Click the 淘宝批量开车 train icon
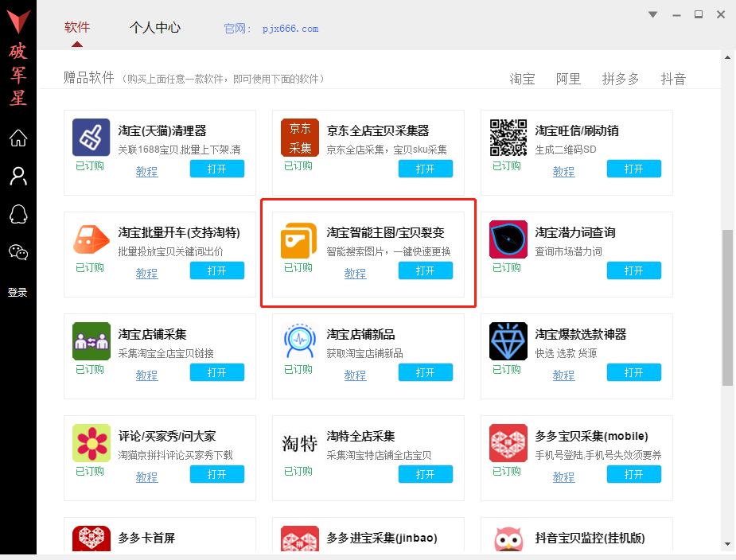The image size is (736, 560). tap(92, 239)
